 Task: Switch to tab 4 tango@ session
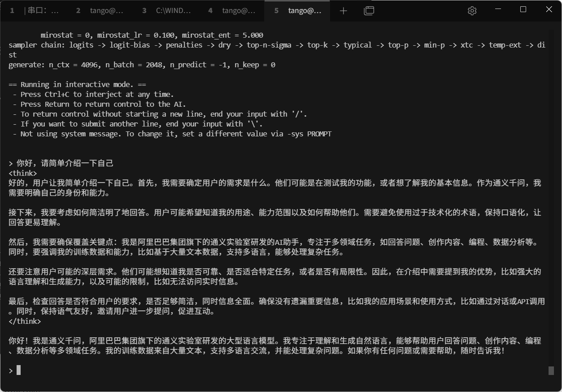[232, 11]
